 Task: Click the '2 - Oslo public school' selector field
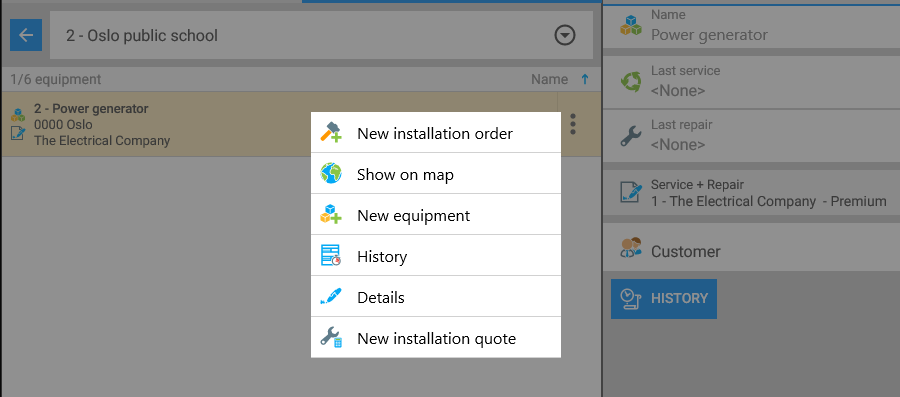[x=321, y=36]
